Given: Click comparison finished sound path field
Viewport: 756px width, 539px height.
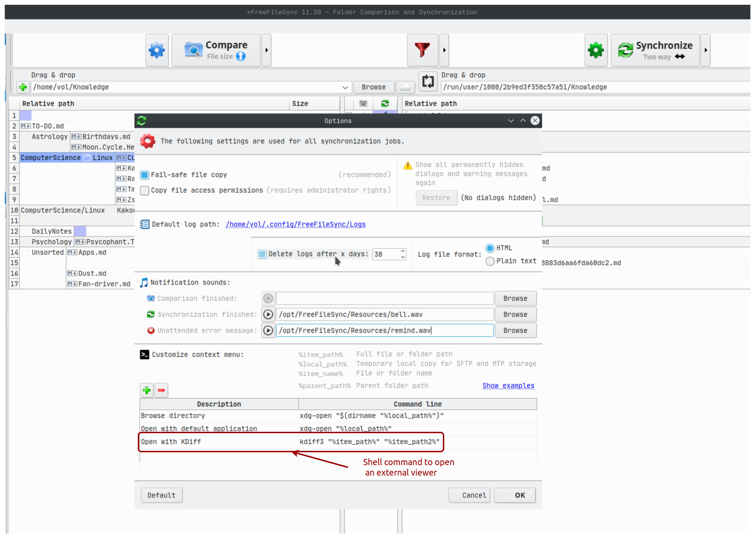Looking at the screenshot, I should (x=385, y=299).
